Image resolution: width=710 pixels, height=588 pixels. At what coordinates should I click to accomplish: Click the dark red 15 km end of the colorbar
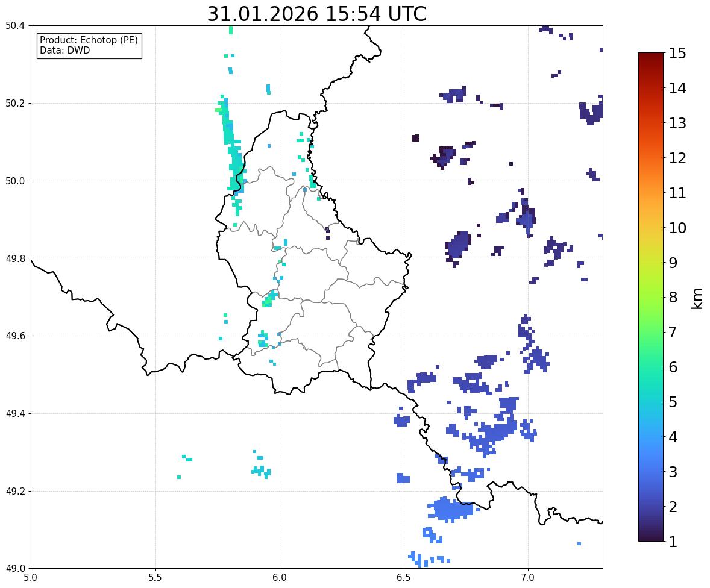click(x=651, y=55)
